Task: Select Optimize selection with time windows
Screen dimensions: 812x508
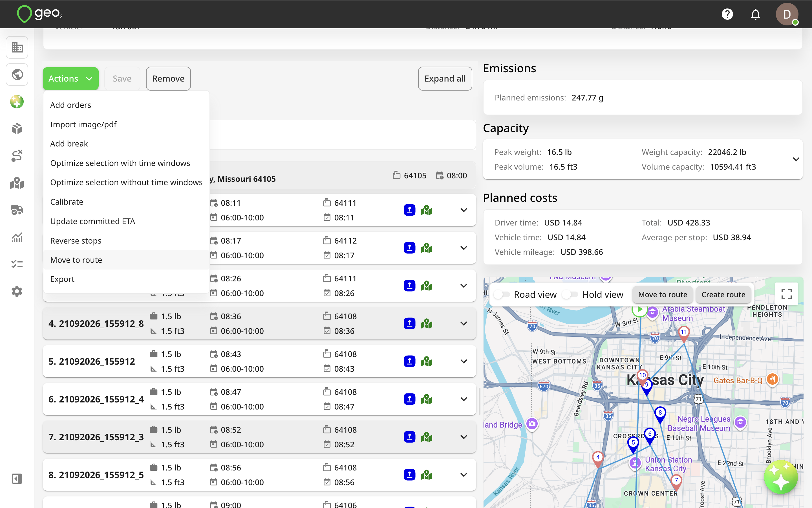Action: click(127, 163)
